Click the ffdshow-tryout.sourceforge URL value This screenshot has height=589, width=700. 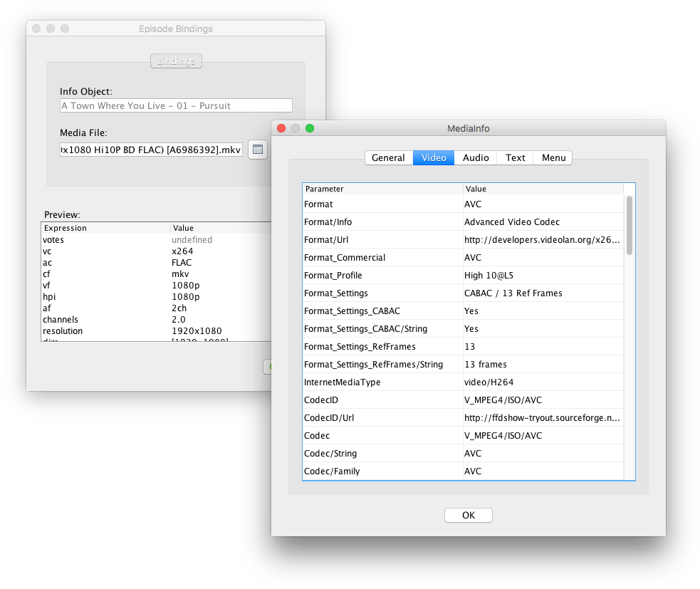542,418
